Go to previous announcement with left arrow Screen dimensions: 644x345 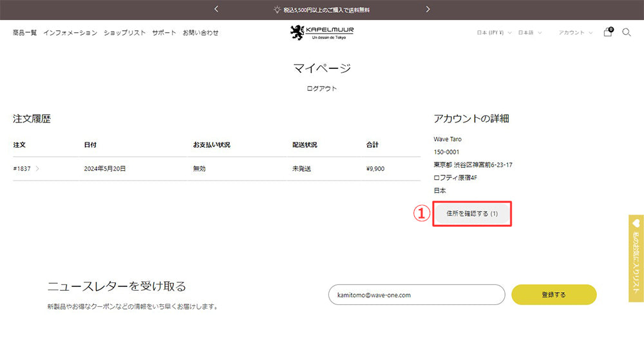[216, 10]
